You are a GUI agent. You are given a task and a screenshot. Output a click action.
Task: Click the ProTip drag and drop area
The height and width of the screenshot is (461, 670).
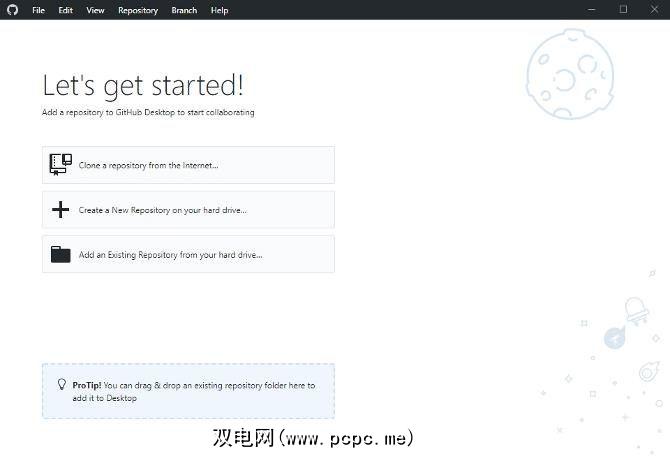tap(188, 391)
